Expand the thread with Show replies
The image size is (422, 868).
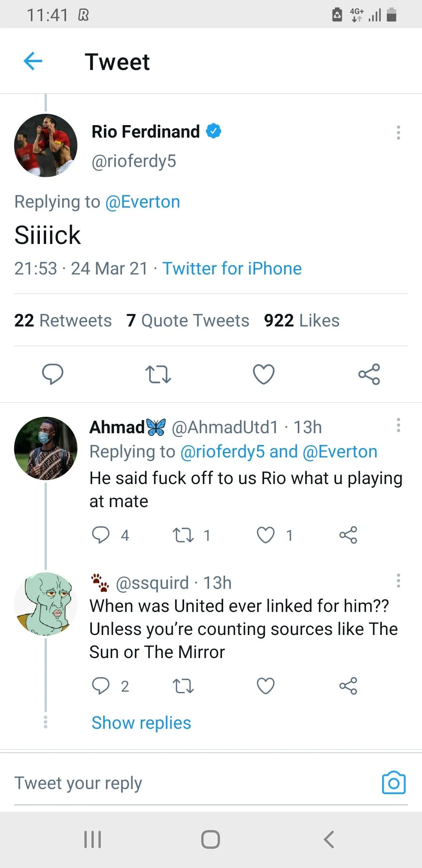[x=141, y=723]
